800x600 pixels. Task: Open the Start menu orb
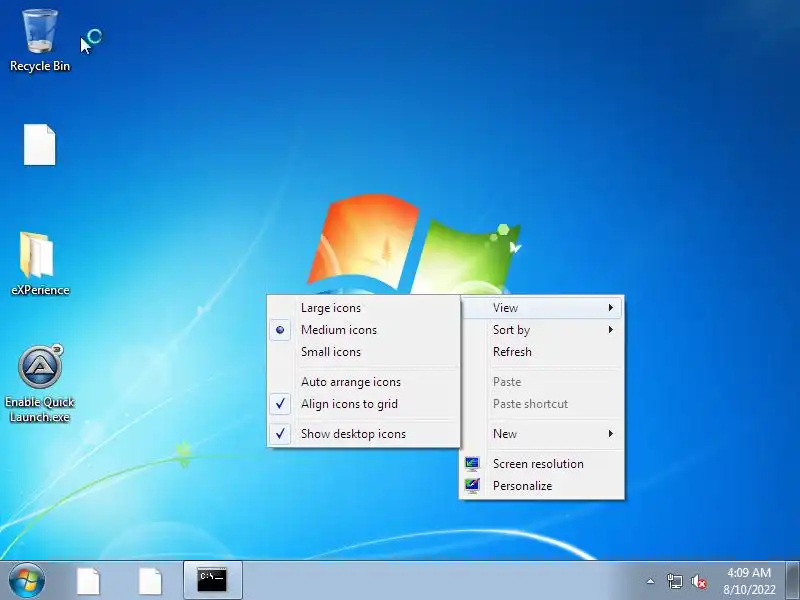(x=27, y=581)
